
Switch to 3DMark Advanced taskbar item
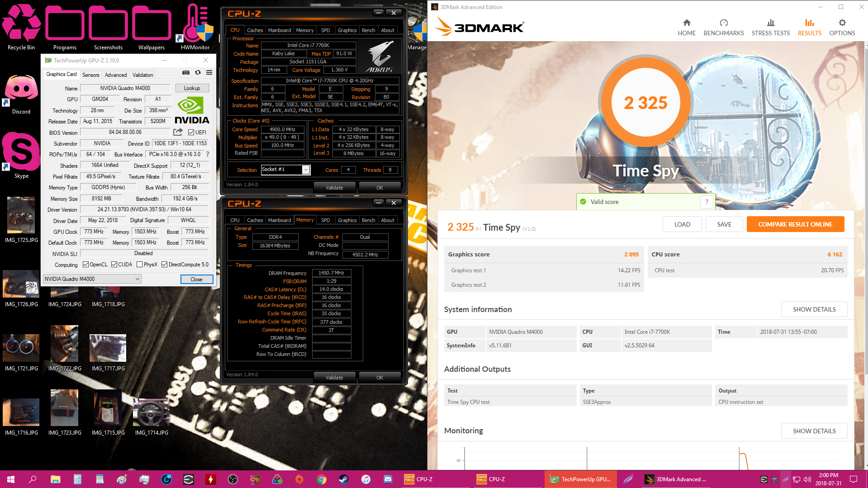(676, 479)
